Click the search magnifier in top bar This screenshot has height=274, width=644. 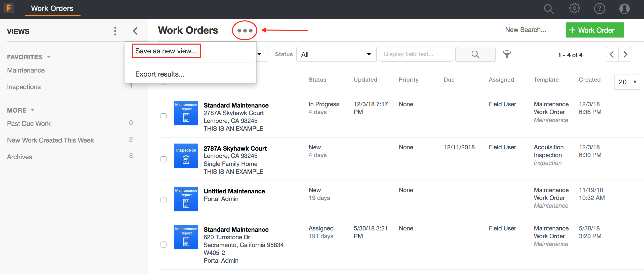[x=549, y=9]
